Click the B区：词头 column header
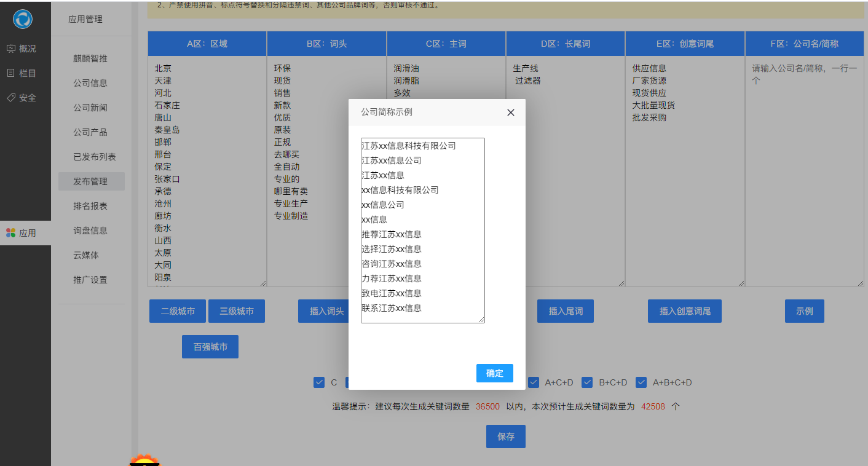This screenshot has width=868, height=466. tap(326, 44)
